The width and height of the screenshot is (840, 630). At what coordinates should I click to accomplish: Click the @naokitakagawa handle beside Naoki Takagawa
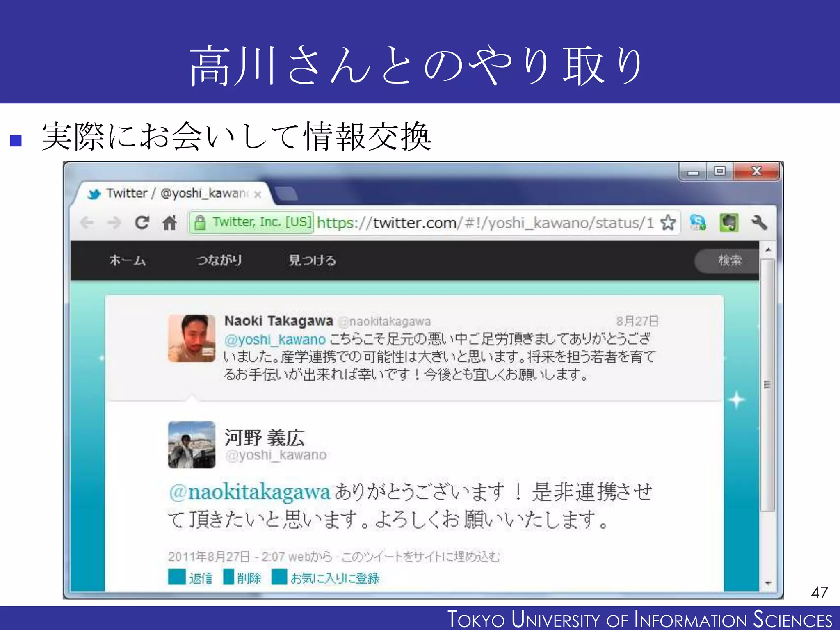385,322
